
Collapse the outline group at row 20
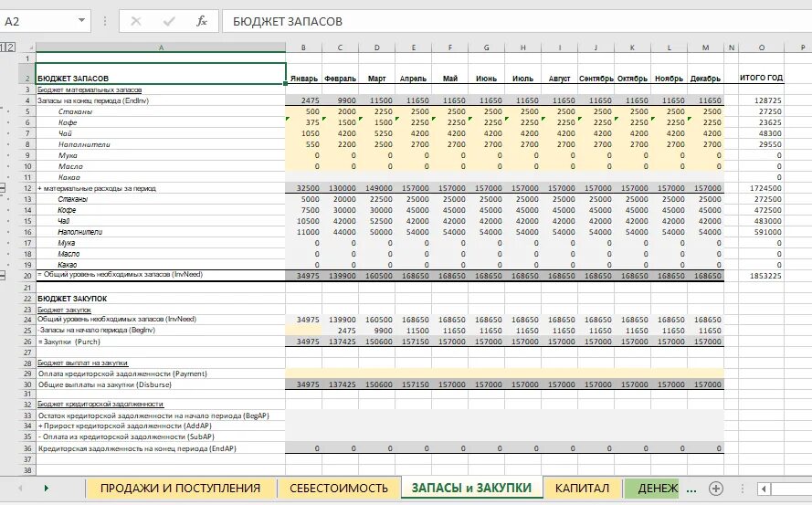(2, 275)
